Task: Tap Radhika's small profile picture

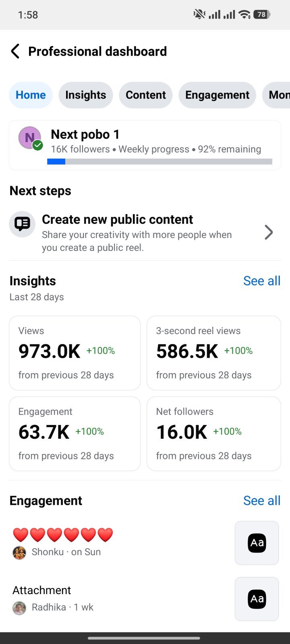Action: point(19,607)
